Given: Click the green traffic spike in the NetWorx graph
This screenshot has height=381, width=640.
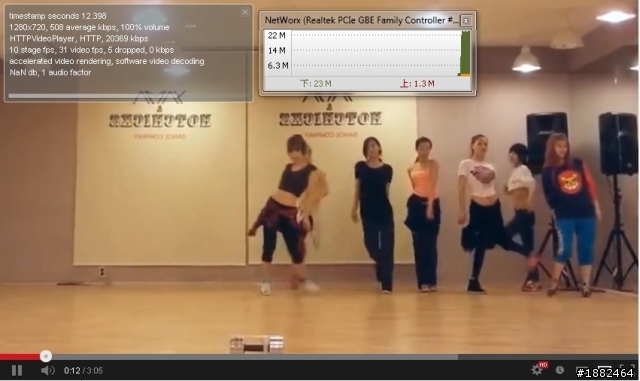Looking at the screenshot, I should coord(466,53).
